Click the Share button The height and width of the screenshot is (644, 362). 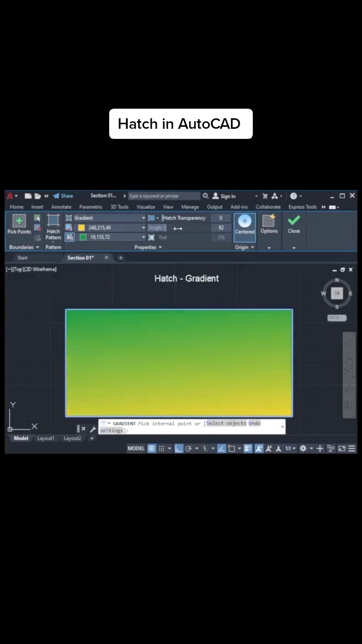(63, 196)
